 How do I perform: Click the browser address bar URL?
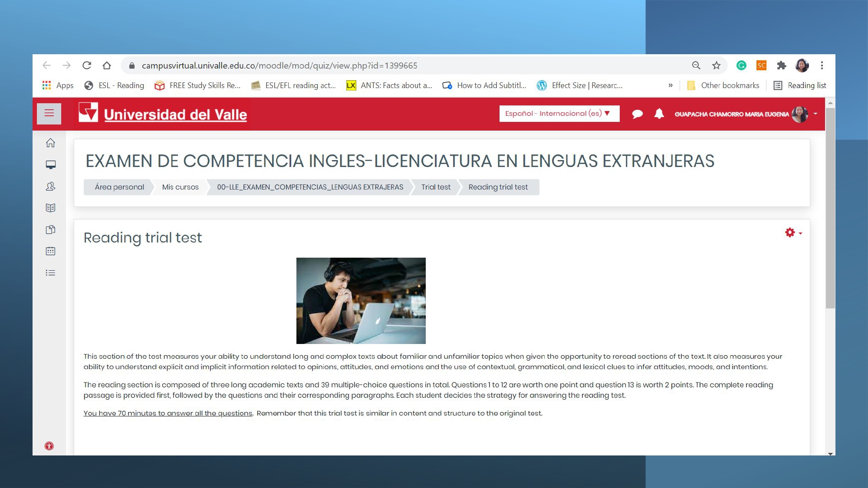pyautogui.click(x=279, y=66)
